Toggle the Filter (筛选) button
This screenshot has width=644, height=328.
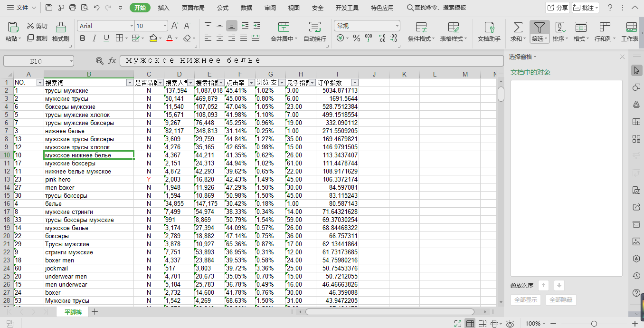coord(540,27)
